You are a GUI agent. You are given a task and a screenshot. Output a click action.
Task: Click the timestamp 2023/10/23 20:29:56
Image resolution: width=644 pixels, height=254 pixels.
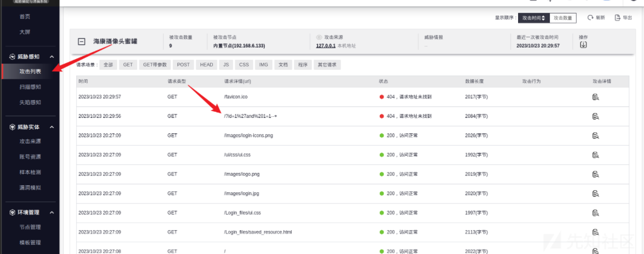coord(99,116)
